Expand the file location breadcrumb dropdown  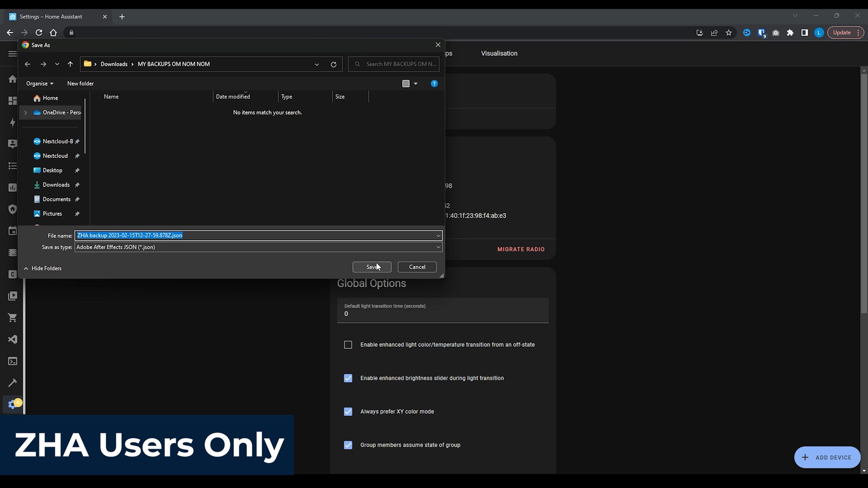[x=317, y=64]
